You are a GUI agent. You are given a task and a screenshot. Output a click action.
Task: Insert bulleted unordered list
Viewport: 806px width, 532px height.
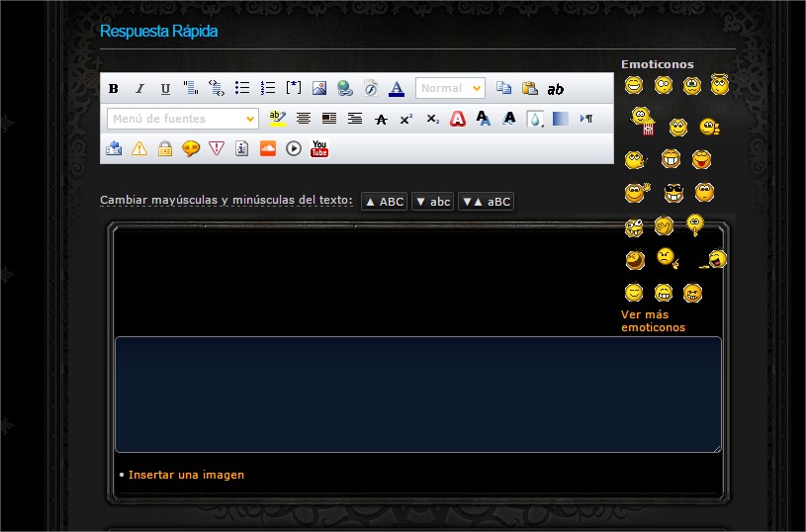pyautogui.click(x=242, y=89)
